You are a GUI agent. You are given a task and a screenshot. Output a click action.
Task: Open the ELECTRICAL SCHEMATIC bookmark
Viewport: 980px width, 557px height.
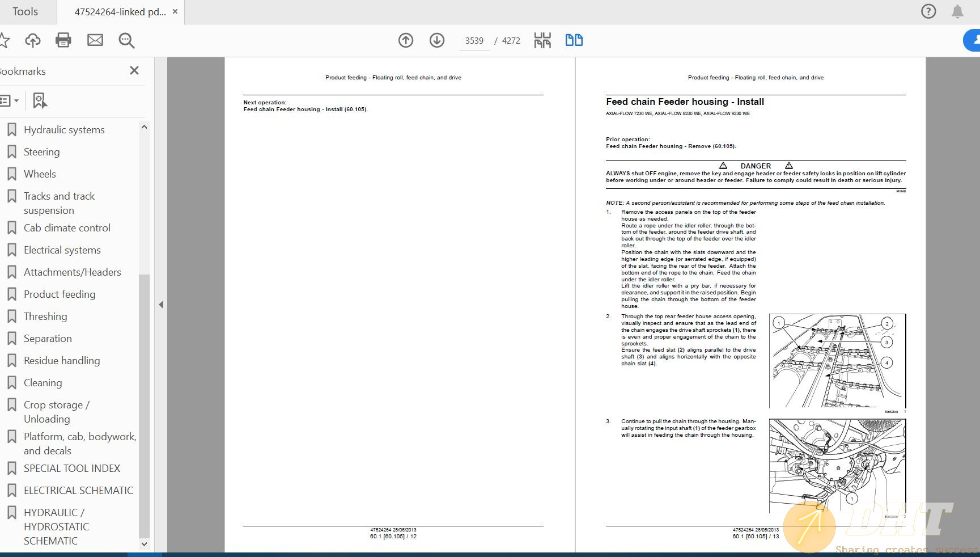pos(78,491)
